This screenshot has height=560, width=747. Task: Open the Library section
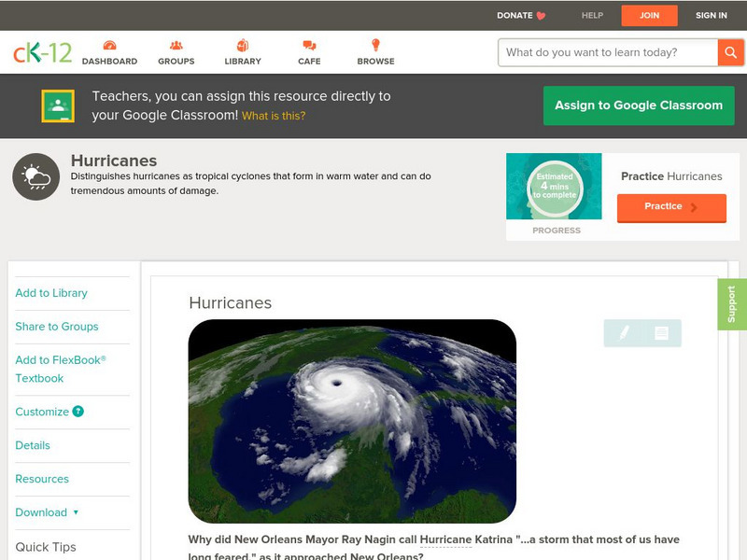tap(243, 43)
